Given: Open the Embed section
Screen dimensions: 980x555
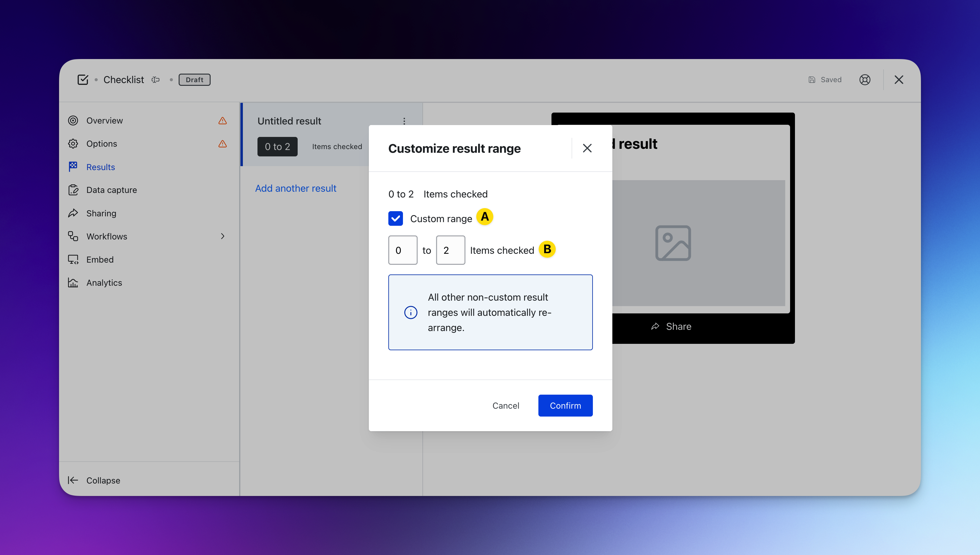Looking at the screenshot, I should pyautogui.click(x=100, y=260).
